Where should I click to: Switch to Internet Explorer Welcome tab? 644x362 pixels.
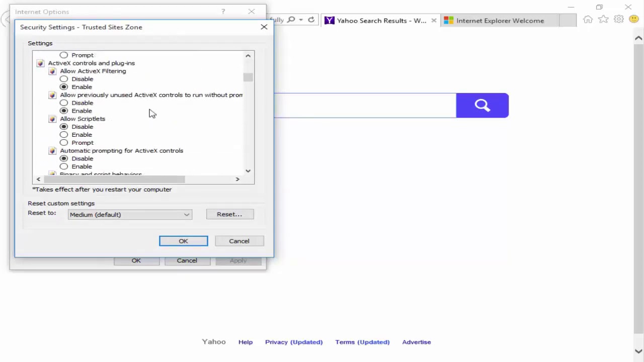pyautogui.click(x=499, y=21)
